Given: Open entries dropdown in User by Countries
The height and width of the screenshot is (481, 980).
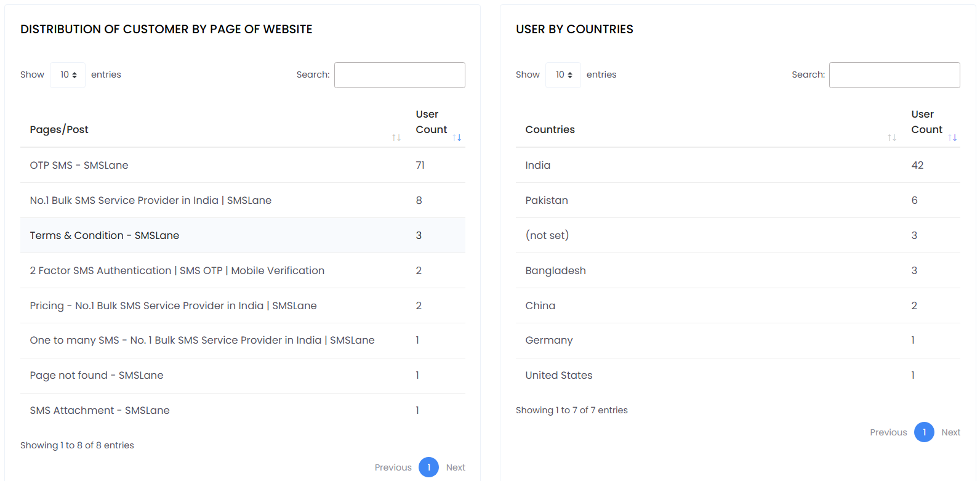Looking at the screenshot, I should coord(563,75).
